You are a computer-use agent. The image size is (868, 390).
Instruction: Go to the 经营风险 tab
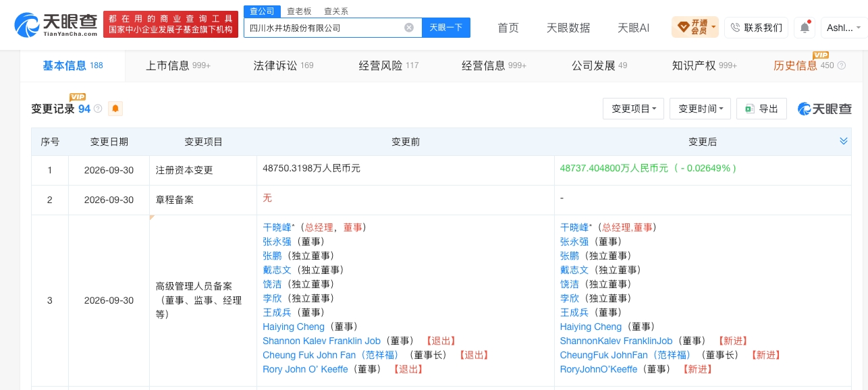click(x=389, y=65)
